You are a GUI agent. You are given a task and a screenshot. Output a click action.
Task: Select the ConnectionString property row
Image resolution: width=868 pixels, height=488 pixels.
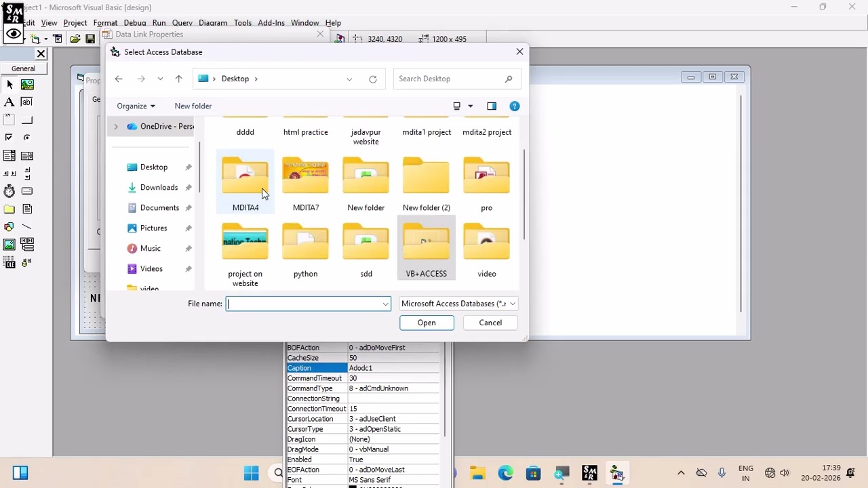pos(363,399)
